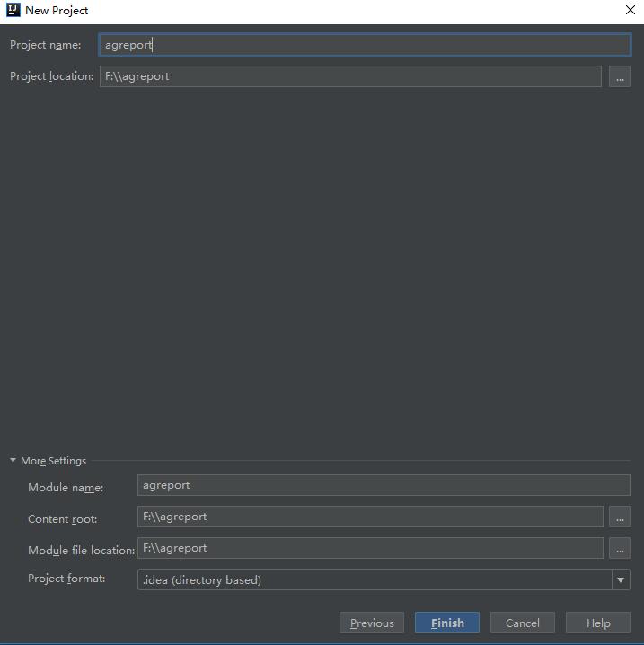Go back with the Previous button
This screenshot has width=644, height=645.
pos(372,623)
